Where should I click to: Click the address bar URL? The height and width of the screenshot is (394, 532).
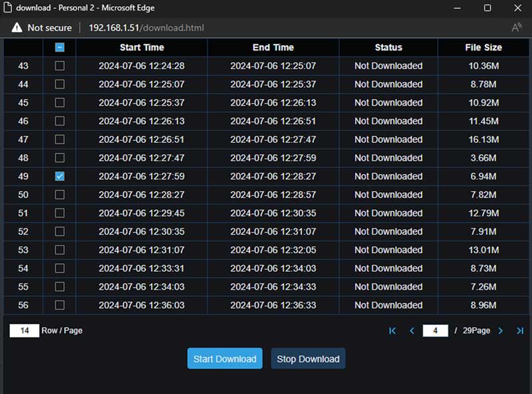pyautogui.click(x=146, y=28)
